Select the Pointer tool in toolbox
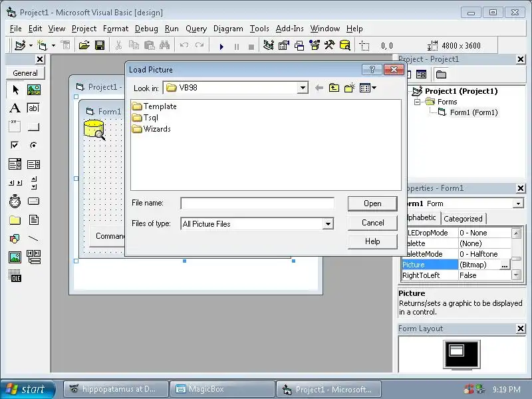This screenshot has height=399, width=532. coord(15,90)
